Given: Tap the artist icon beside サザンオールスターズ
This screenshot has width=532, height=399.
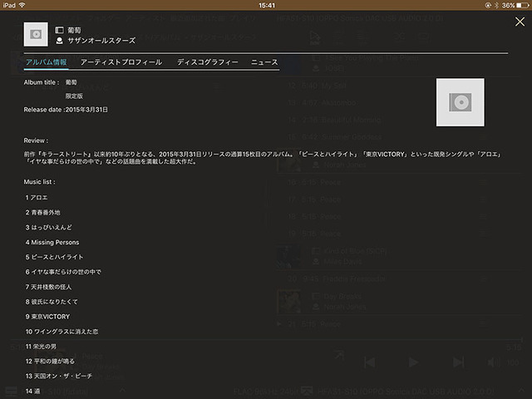Looking at the screenshot, I should click(x=59, y=40).
